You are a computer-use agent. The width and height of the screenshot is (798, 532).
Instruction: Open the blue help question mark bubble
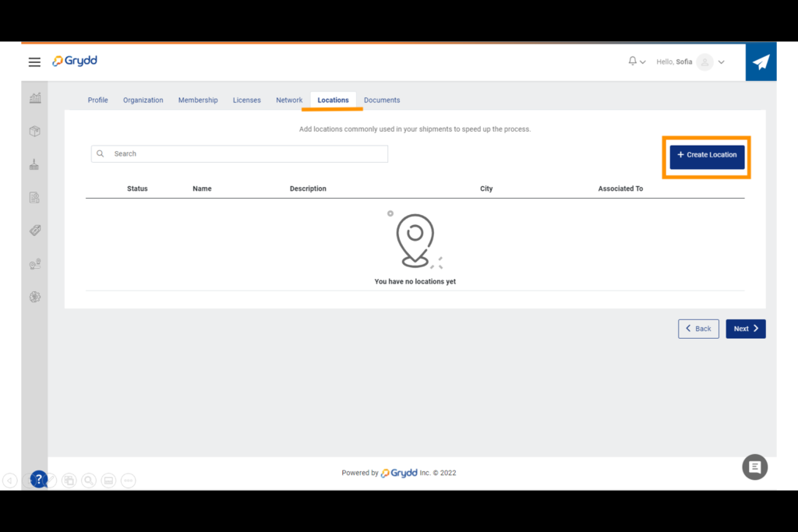39,479
